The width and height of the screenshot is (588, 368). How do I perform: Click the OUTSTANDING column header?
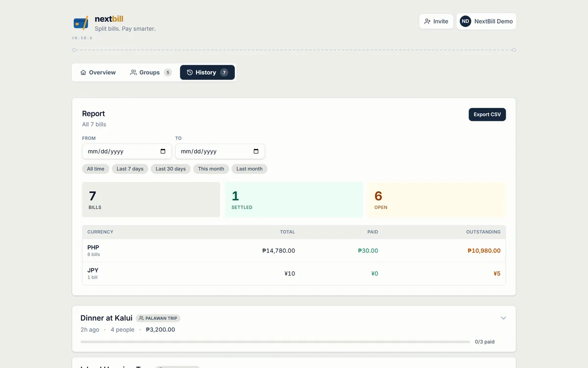pos(483,232)
